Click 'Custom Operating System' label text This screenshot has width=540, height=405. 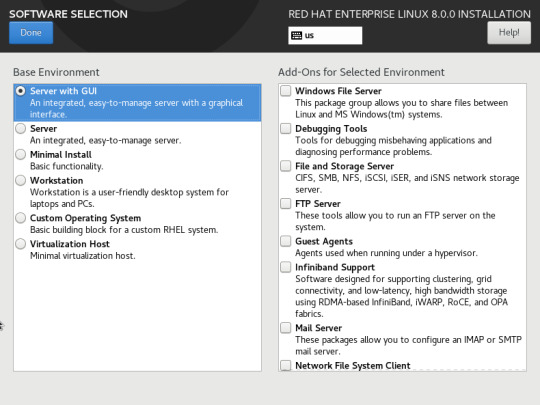pos(85,218)
